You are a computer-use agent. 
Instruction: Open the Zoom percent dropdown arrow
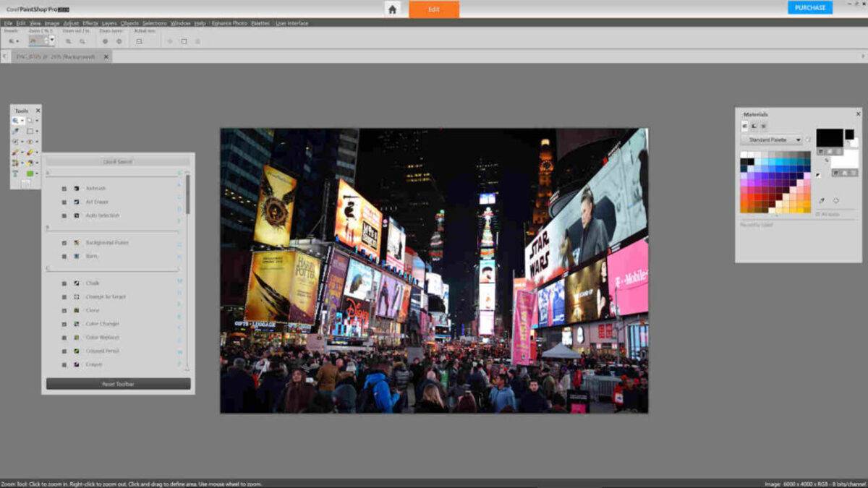(x=51, y=41)
